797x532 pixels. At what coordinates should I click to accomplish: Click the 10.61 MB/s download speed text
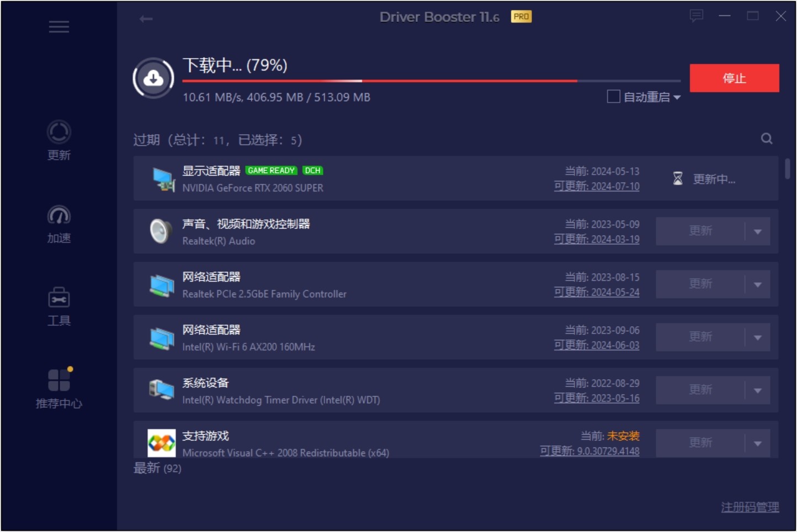(212, 97)
